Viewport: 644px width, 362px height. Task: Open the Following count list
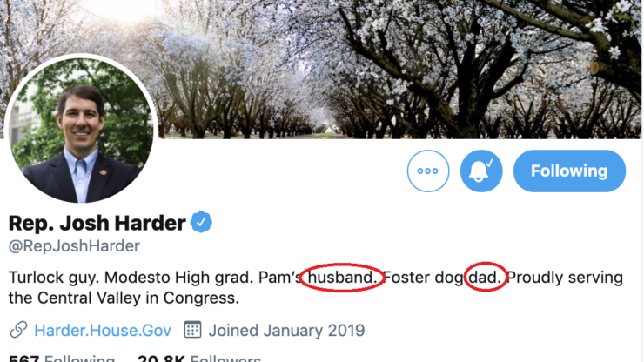coord(61,359)
